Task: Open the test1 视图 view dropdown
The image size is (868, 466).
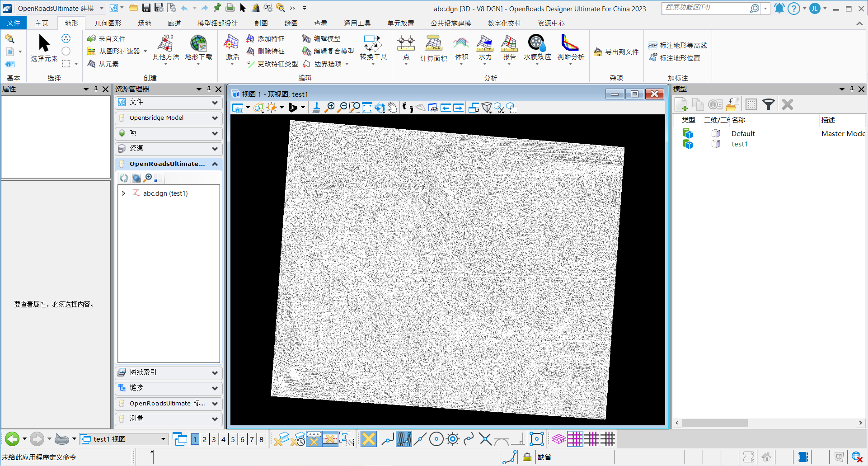Action: click(163, 439)
